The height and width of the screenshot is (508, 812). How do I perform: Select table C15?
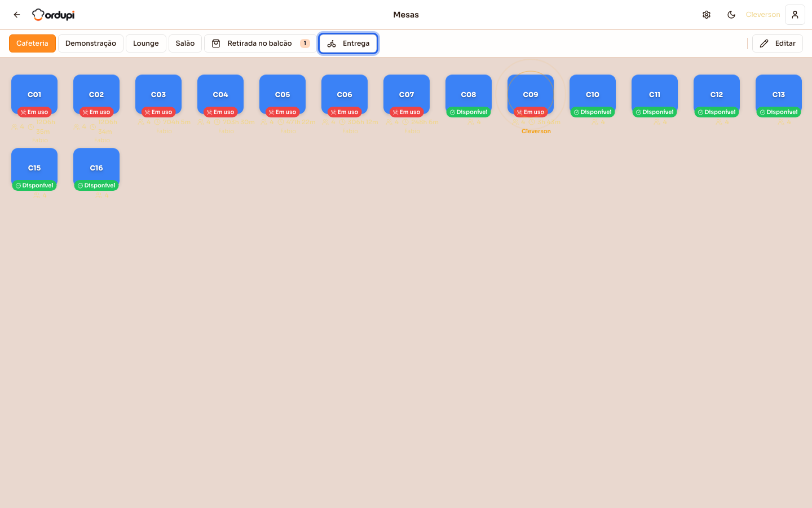point(34,168)
